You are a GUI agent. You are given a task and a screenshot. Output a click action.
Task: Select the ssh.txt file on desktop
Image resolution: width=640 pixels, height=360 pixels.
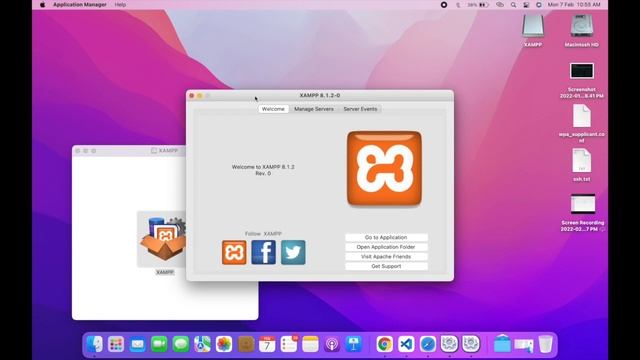pos(582,160)
